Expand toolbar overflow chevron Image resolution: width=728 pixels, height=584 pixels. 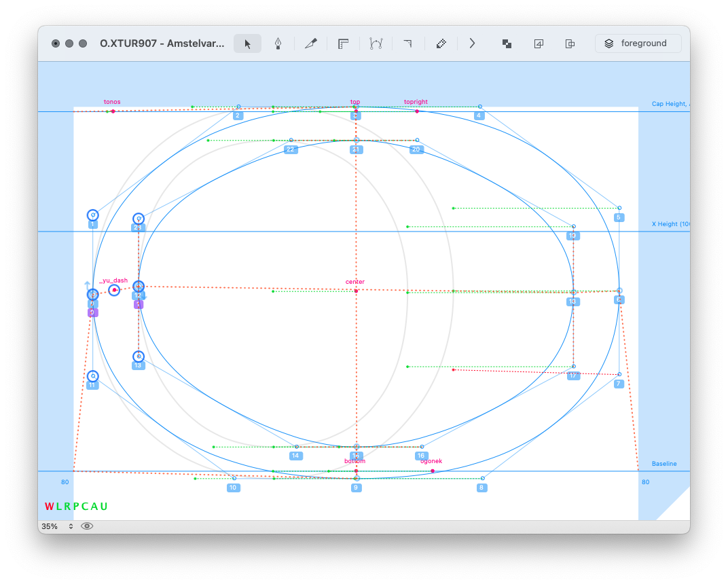[x=473, y=43]
